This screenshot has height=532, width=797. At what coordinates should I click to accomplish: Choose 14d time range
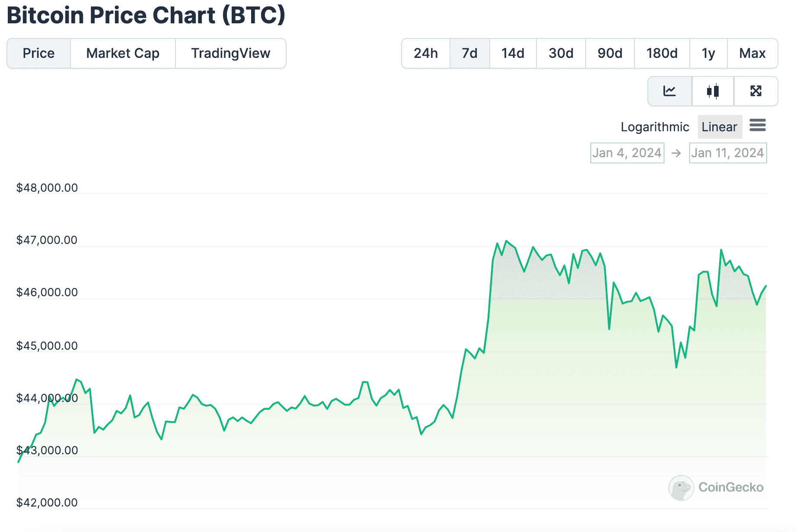[513, 53]
